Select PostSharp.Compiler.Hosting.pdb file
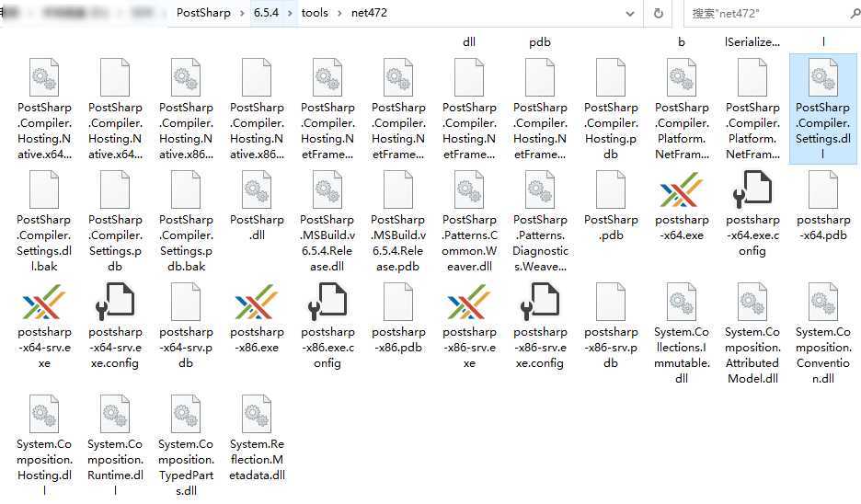This screenshot has height=504, width=861. tap(611, 109)
